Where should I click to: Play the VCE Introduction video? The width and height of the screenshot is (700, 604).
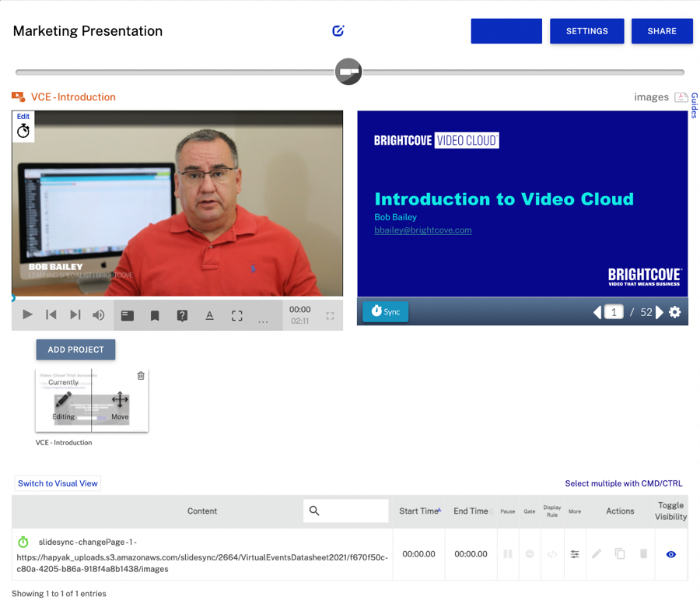pyautogui.click(x=27, y=315)
